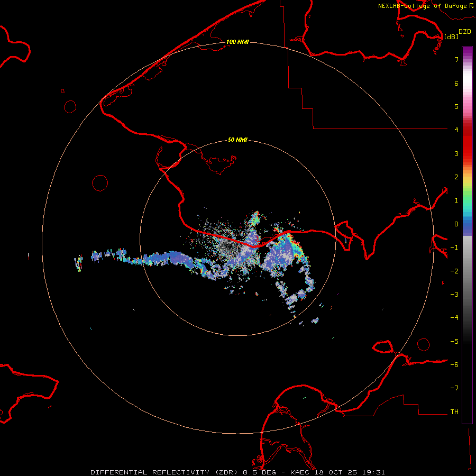Click the DZD product label
The width and height of the screenshot is (476, 476).
(465, 32)
